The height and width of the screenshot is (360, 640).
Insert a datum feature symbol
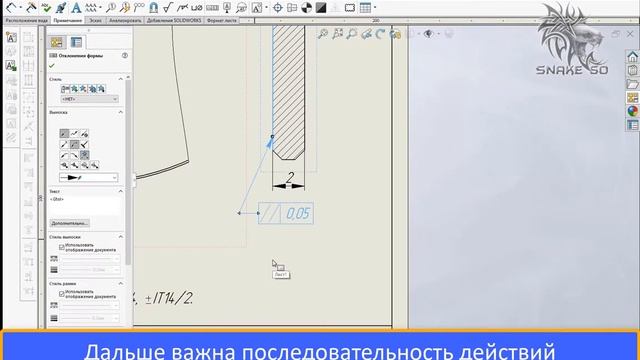[227, 7]
